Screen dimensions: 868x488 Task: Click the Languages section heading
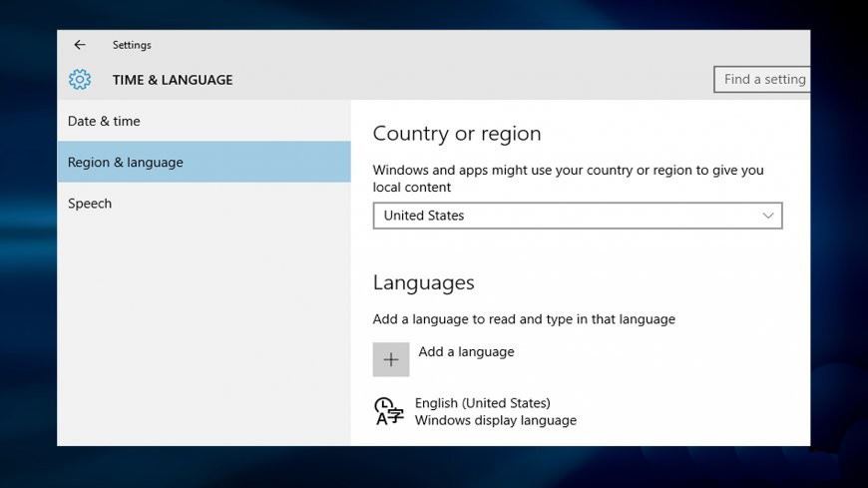point(423,282)
